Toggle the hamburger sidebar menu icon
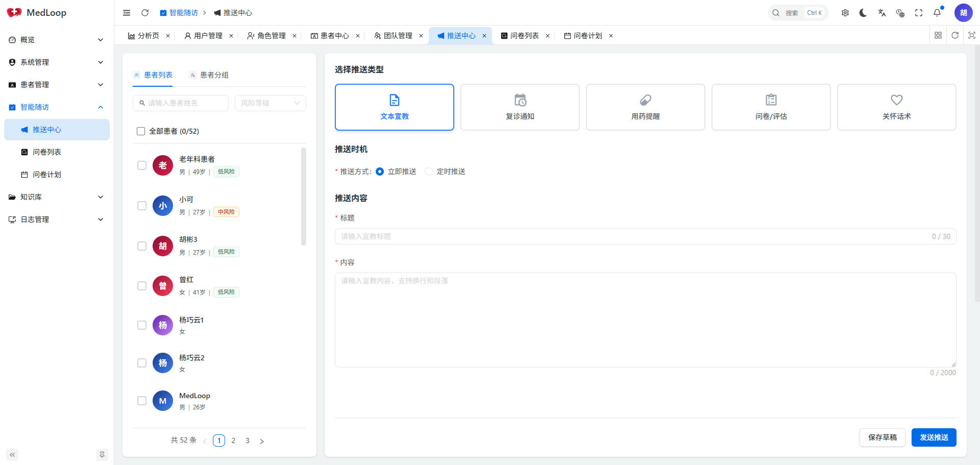The height and width of the screenshot is (465, 980). point(127,13)
